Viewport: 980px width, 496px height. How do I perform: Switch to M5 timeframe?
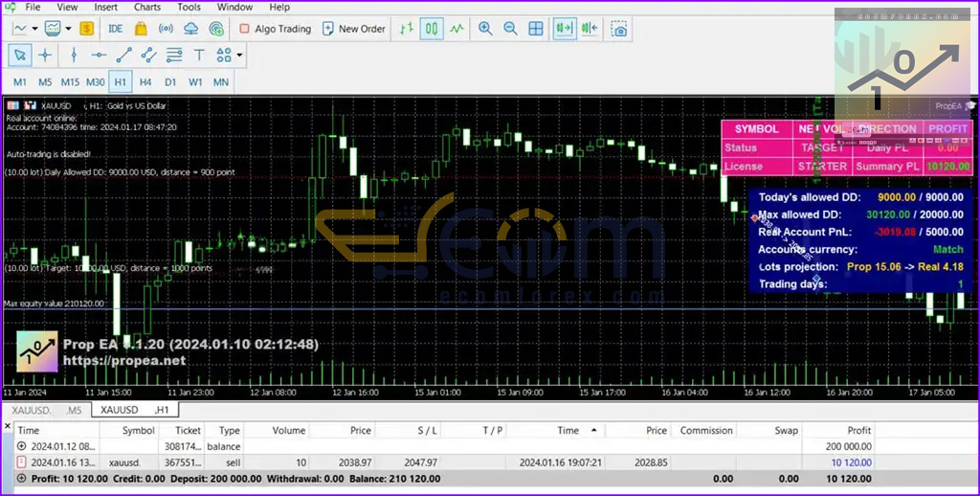(x=45, y=82)
